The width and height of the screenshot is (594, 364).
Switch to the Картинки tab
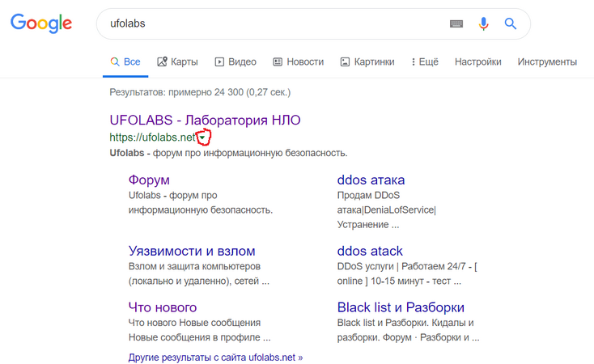pos(367,61)
